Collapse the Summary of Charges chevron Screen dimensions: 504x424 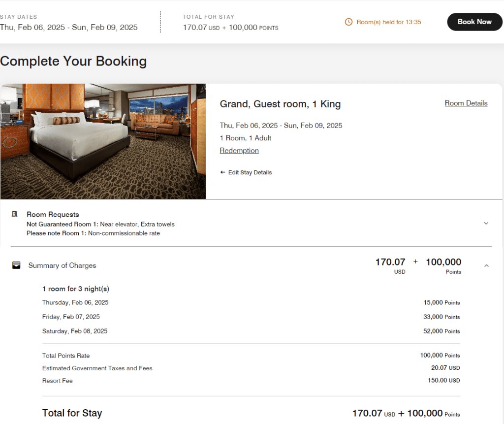pos(486,265)
